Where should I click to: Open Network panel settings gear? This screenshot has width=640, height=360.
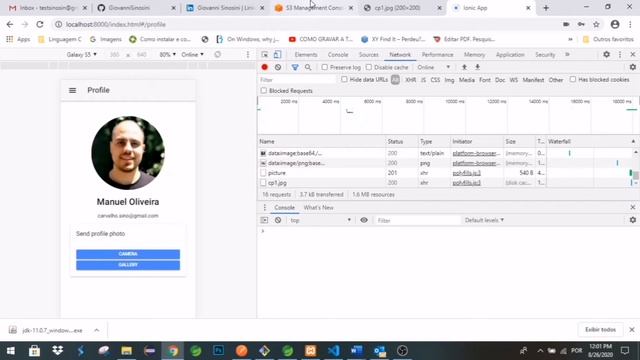point(633,67)
